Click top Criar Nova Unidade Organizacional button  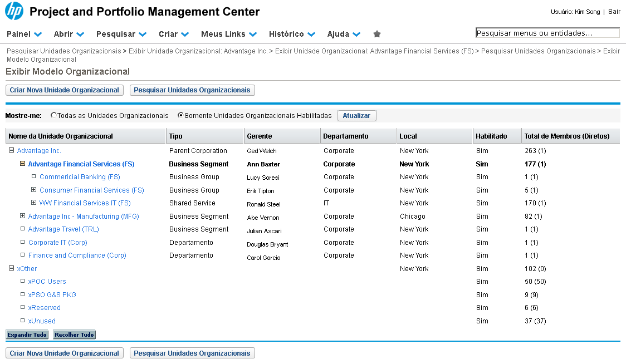(65, 90)
